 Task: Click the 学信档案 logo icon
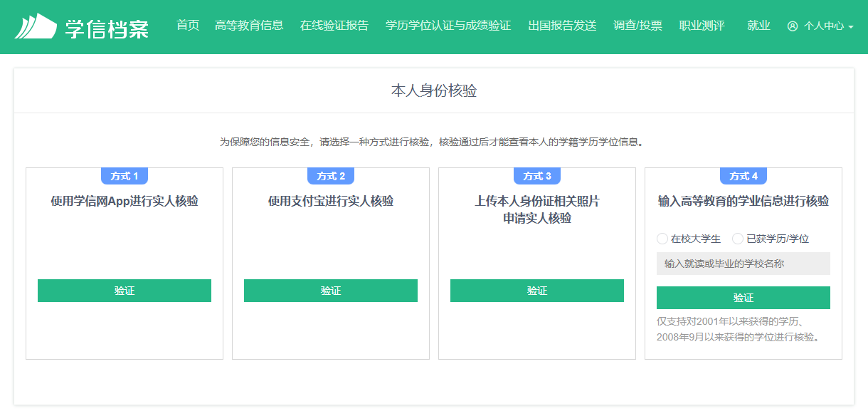[36, 26]
